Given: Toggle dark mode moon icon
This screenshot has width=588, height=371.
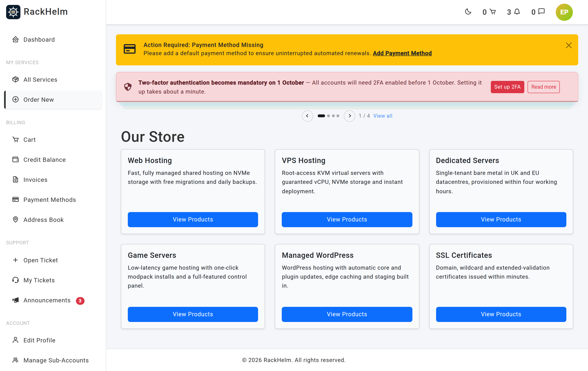Looking at the screenshot, I should 468,12.
